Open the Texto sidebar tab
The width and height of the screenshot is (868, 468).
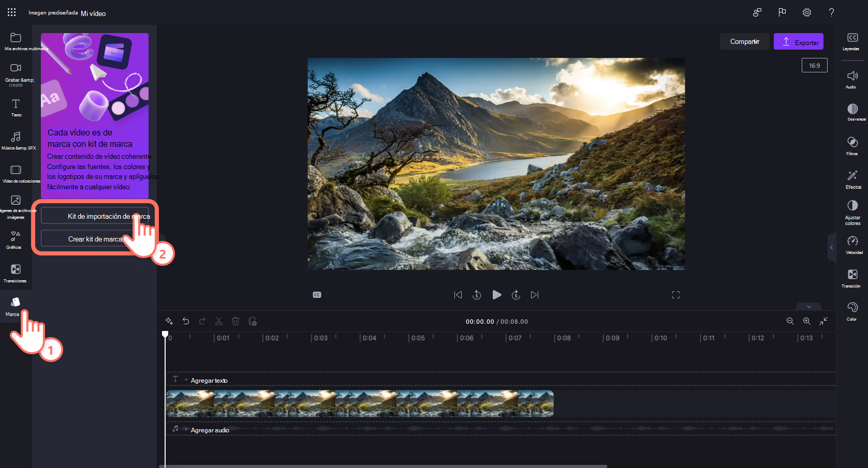click(x=16, y=108)
